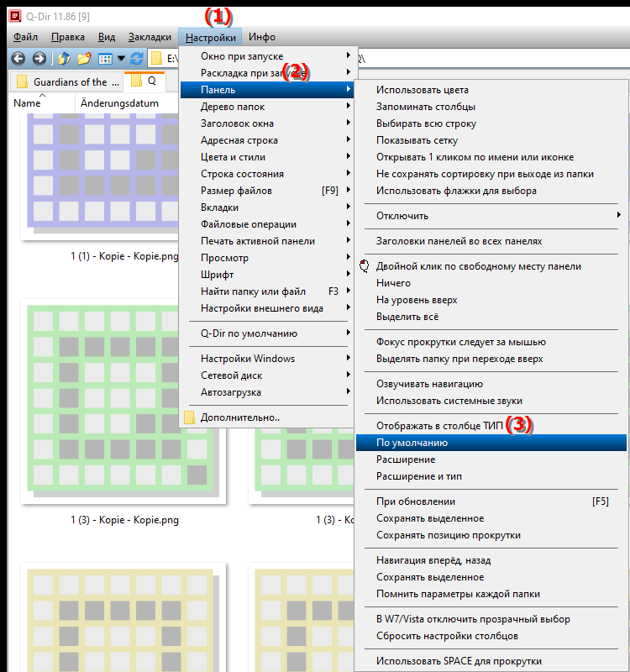Toggle Показывать сетку option

click(491, 140)
